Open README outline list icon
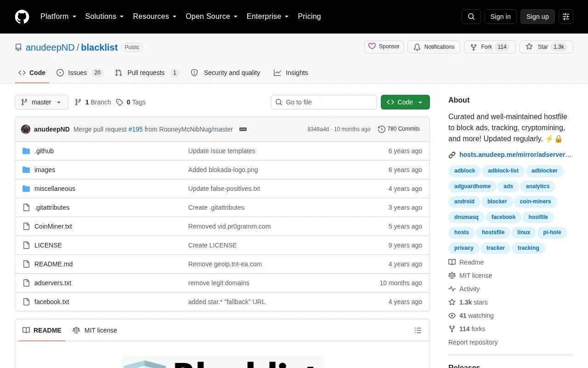Screen dimensions: 588x368 pyautogui.click(x=418, y=330)
